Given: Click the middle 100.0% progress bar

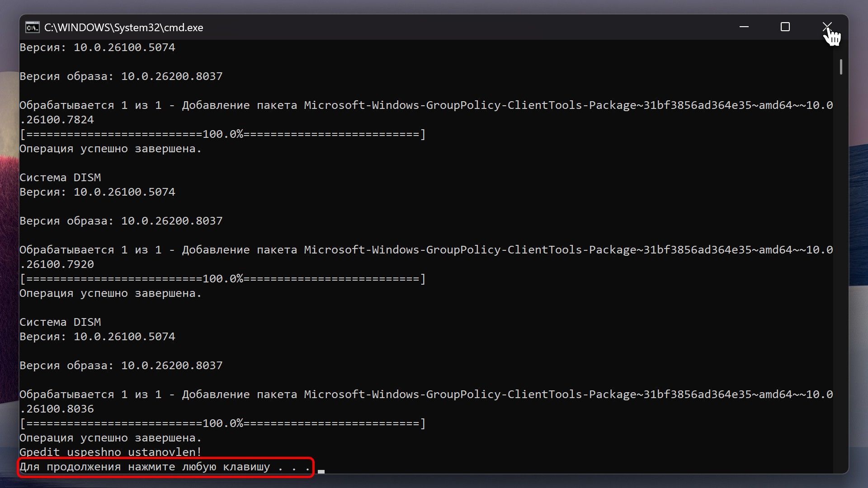Looking at the screenshot, I should pos(222,279).
